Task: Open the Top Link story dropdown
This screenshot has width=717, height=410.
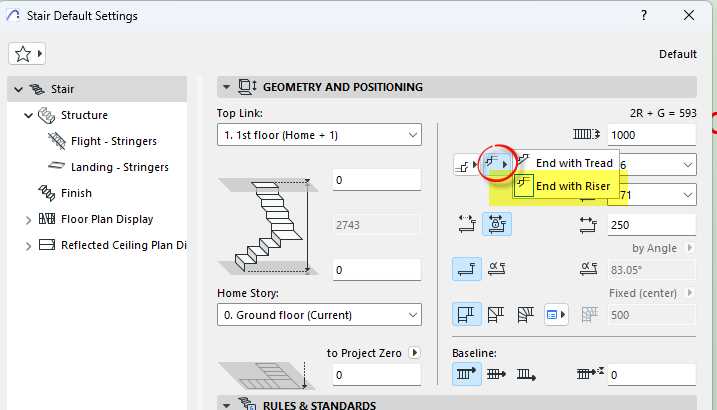Action: tap(319, 135)
